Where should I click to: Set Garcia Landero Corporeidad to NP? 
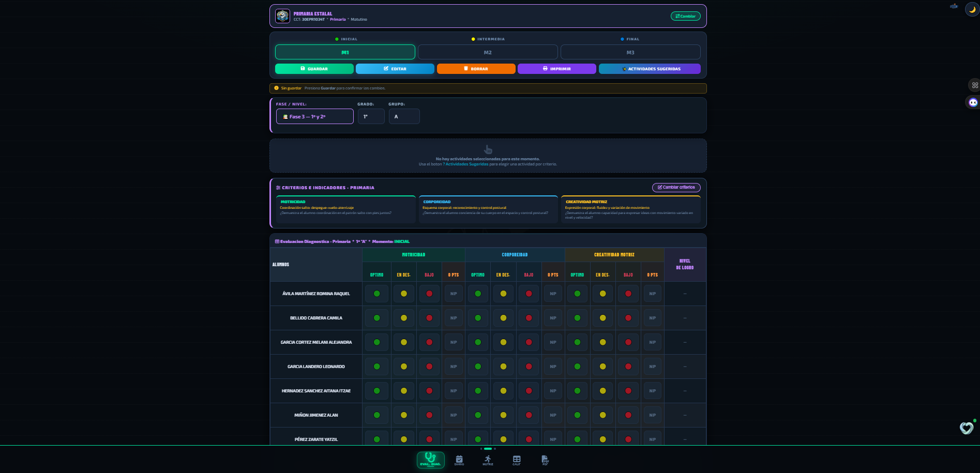553,367
